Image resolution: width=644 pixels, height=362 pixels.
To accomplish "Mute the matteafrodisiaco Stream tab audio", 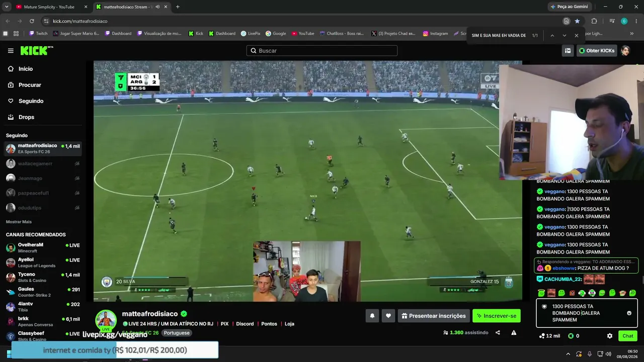I will 157,7.
